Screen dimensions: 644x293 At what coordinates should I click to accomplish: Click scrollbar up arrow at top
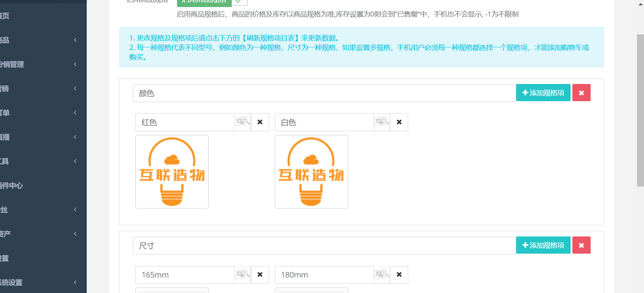640,4
